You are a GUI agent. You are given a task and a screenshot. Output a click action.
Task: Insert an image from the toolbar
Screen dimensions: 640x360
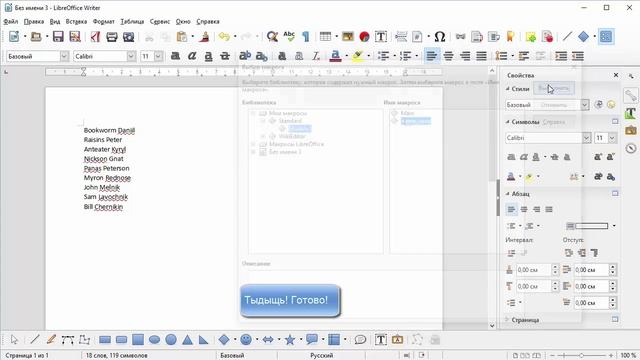pos(348,37)
